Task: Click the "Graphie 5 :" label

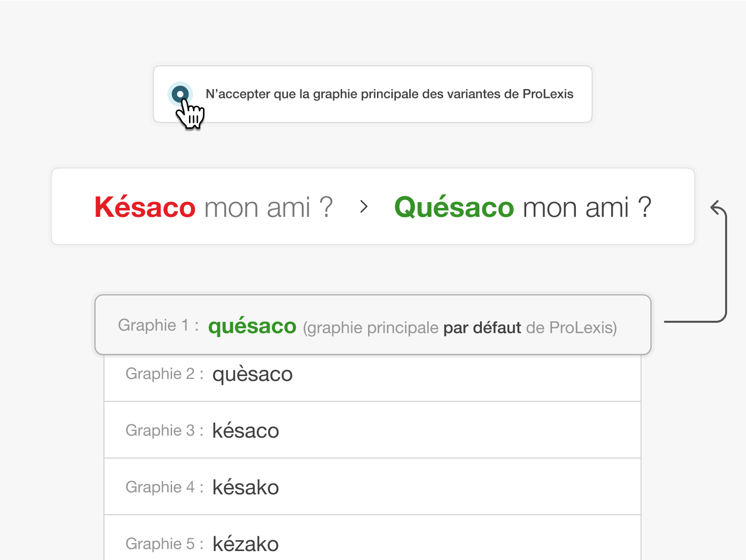Action: (x=164, y=544)
